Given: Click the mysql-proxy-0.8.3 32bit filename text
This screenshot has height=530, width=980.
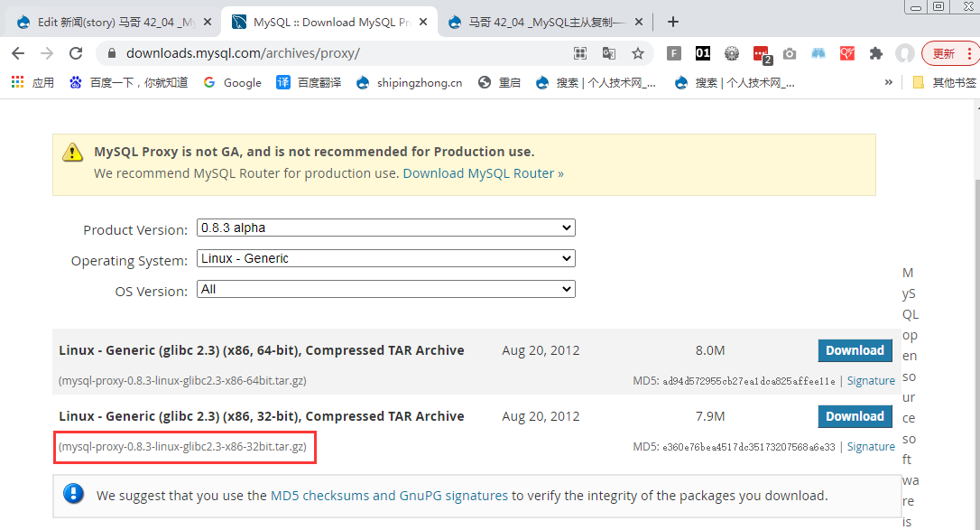Looking at the screenshot, I should point(182,446).
